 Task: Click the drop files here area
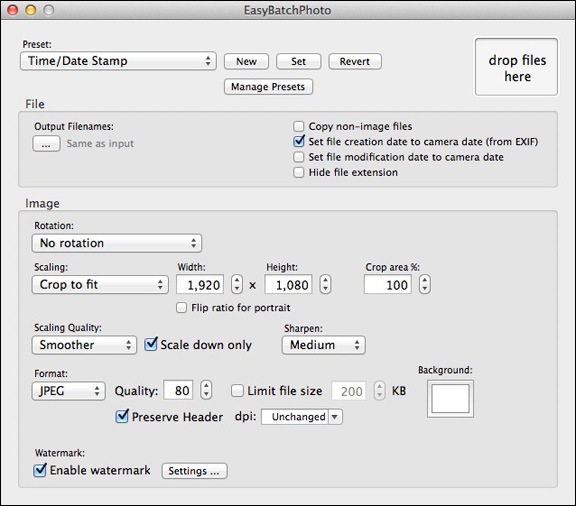[516, 67]
